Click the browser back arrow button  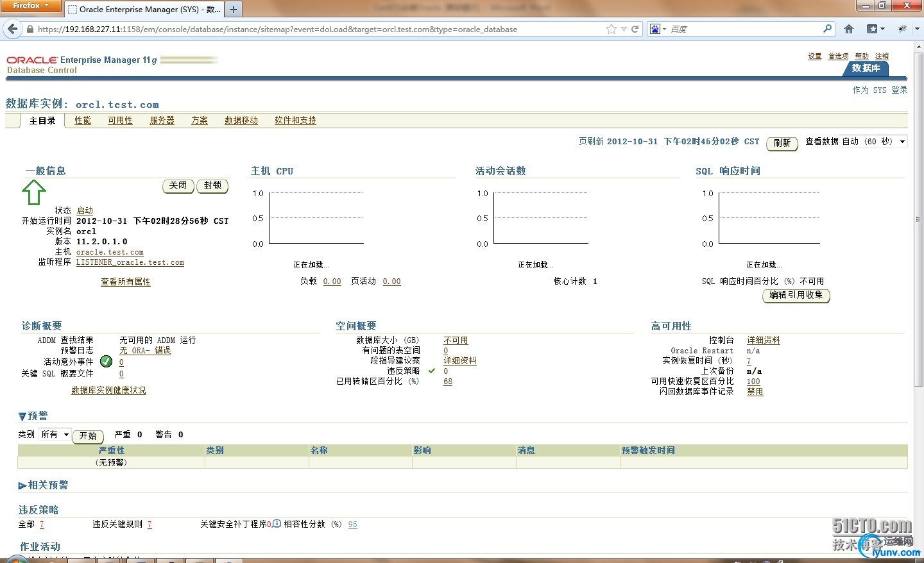tap(12, 29)
